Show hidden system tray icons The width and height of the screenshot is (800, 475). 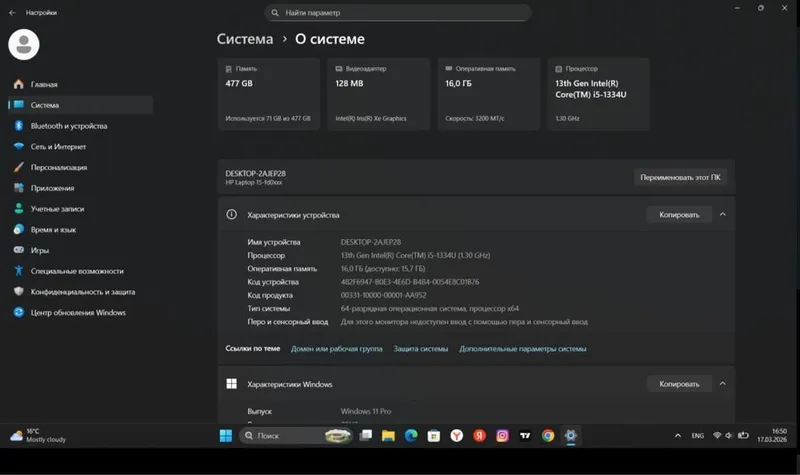[x=678, y=436]
